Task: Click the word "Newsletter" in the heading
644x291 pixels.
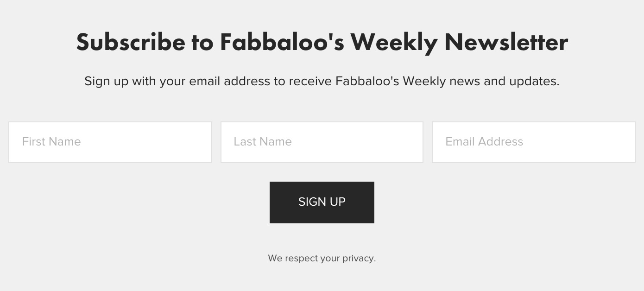Action: point(506,42)
